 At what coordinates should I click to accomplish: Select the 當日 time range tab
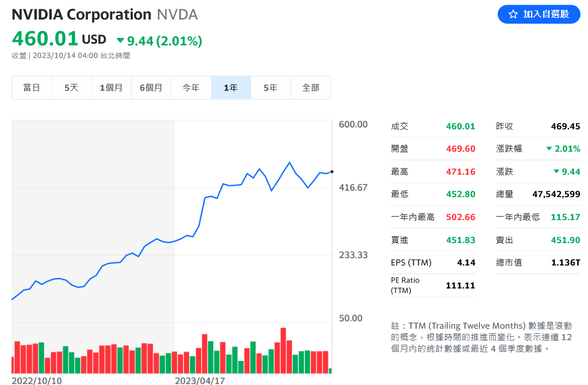pyautogui.click(x=32, y=88)
